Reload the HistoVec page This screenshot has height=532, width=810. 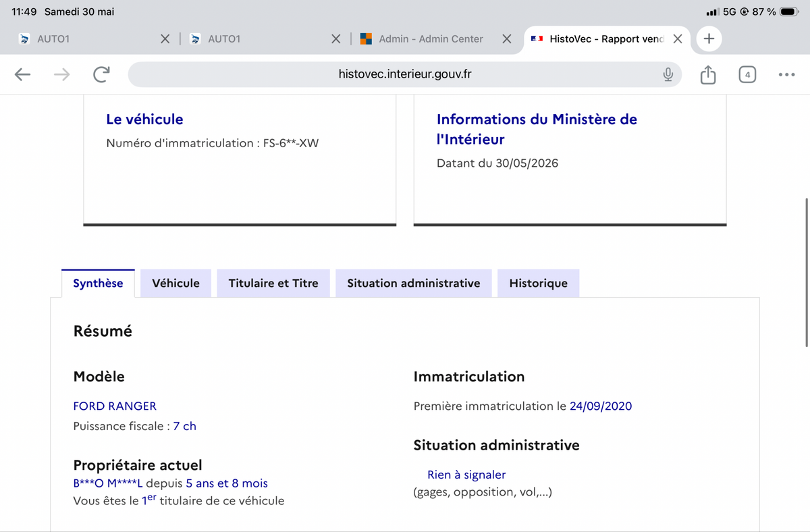101,74
